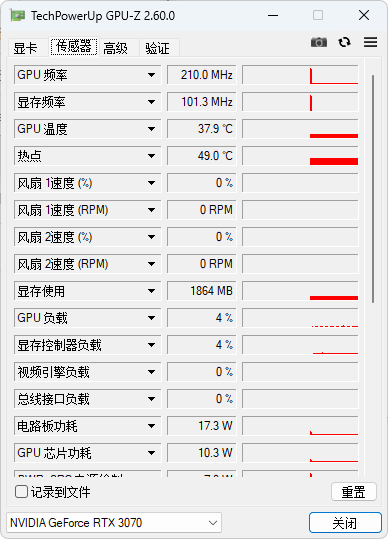Click the GPU 频率 history graph
388x539 pixels.
tap(300, 75)
